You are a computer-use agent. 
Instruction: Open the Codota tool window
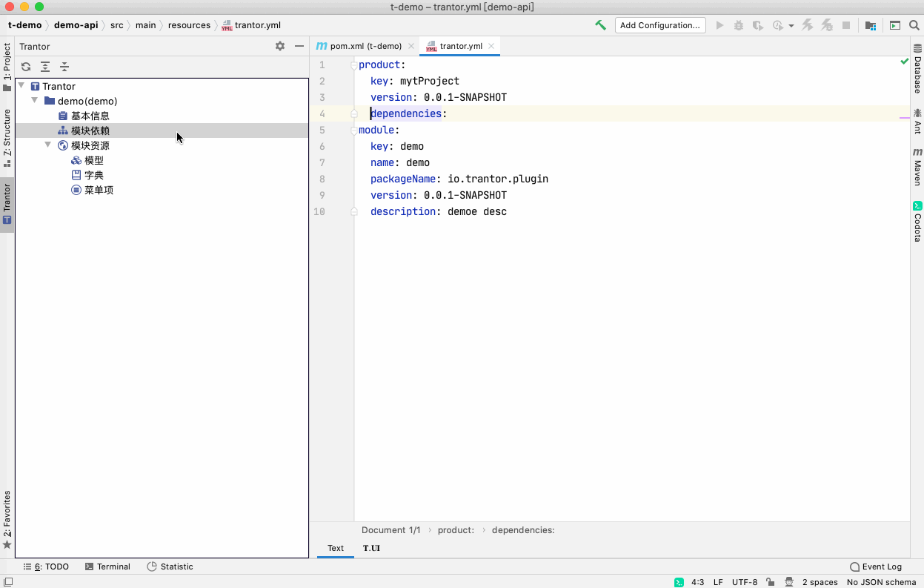917,221
